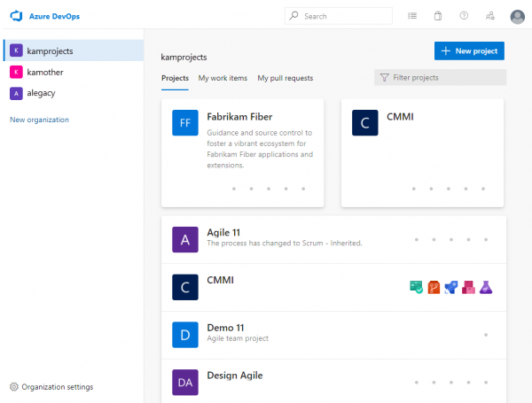Switch to the Projects tab
This screenshot has height=403, width=532.
[x=175, y=78]
